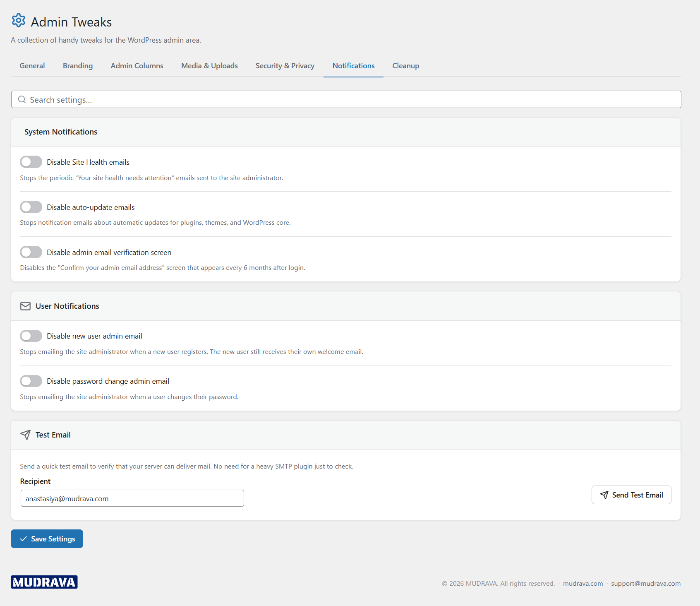Click the paper plane icon beside Test Email

click(x=25, y=435)
